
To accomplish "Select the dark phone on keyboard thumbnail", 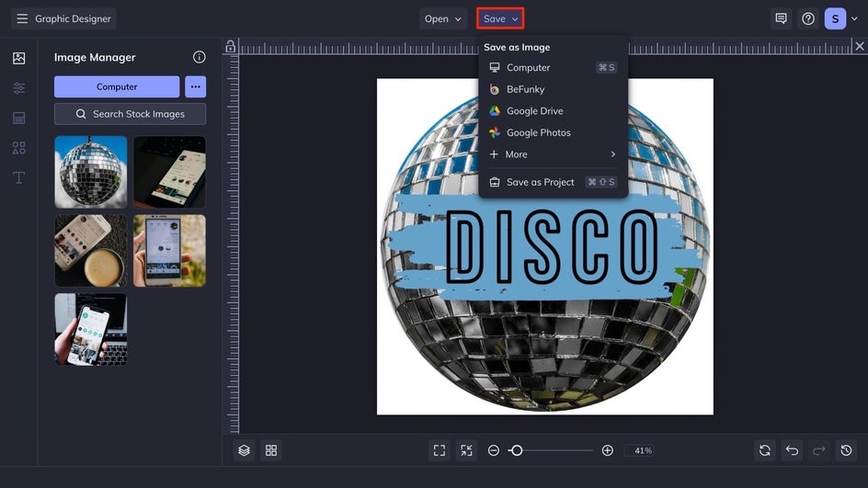I will pos(169,172).
